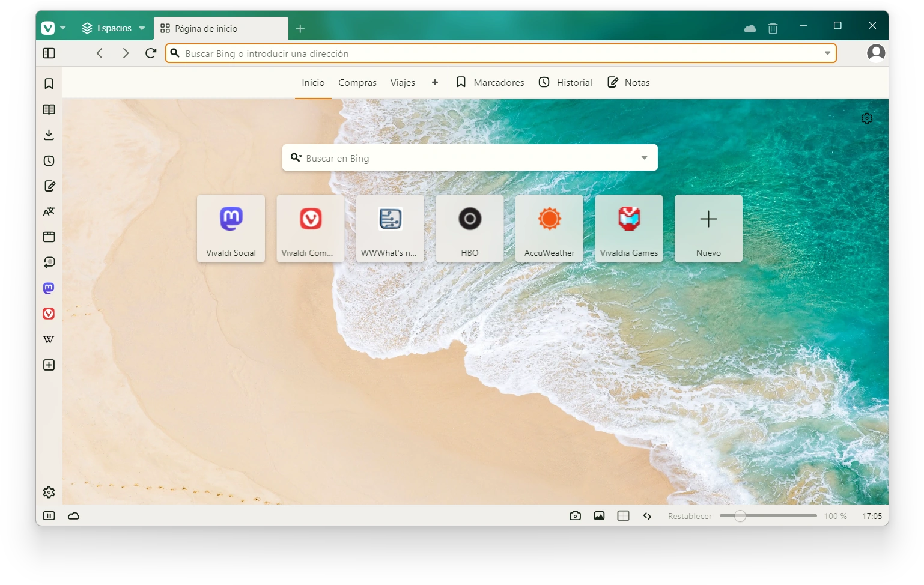Capture the page with camera icon
The height and width of the screenshot is (585, 924).
tap(575, 516)
